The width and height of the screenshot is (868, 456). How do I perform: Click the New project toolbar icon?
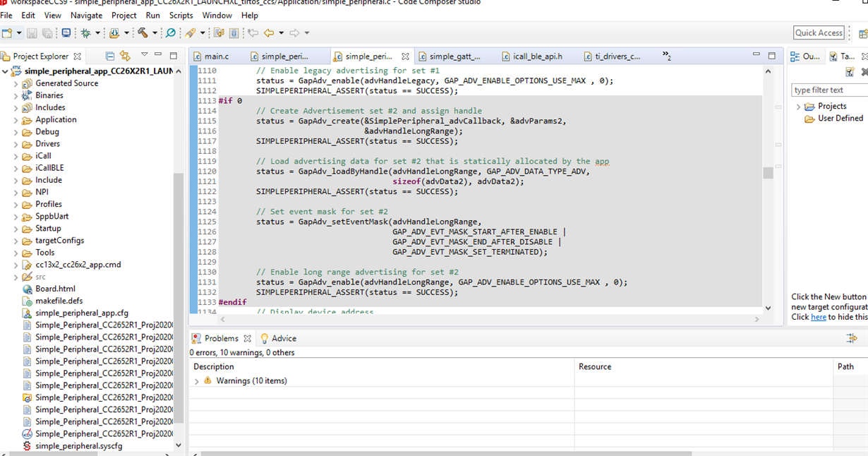coord(7,33)
